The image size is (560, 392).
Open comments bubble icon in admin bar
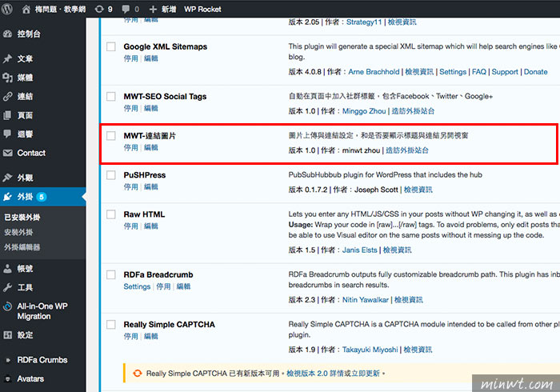coord(126,10)
